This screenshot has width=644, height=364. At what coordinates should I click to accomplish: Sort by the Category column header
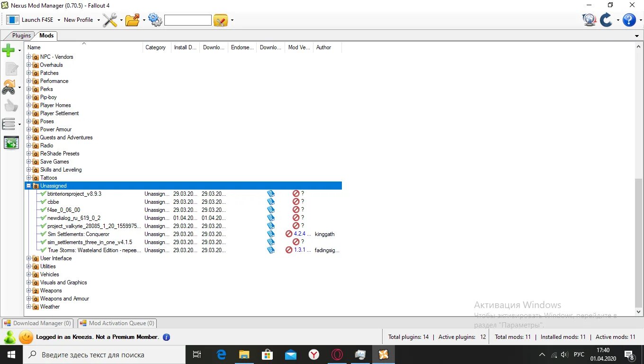pyautogui.click(x=157, y=47)
